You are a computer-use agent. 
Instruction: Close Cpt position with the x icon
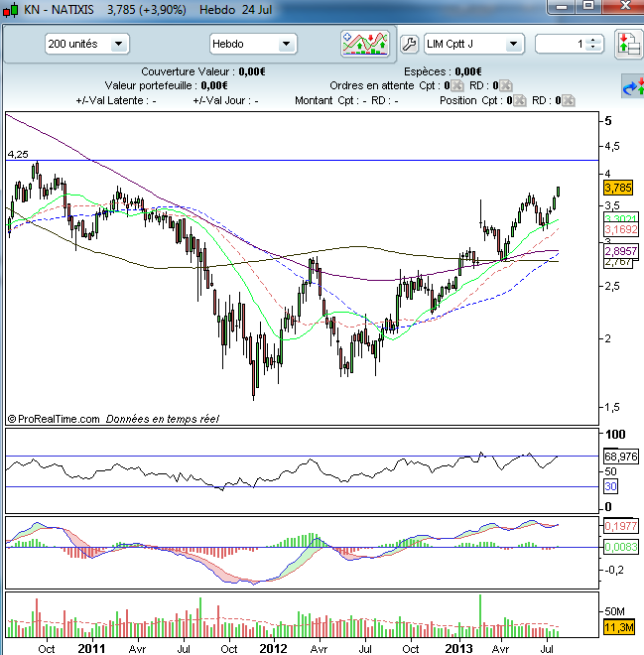point(520,100)
